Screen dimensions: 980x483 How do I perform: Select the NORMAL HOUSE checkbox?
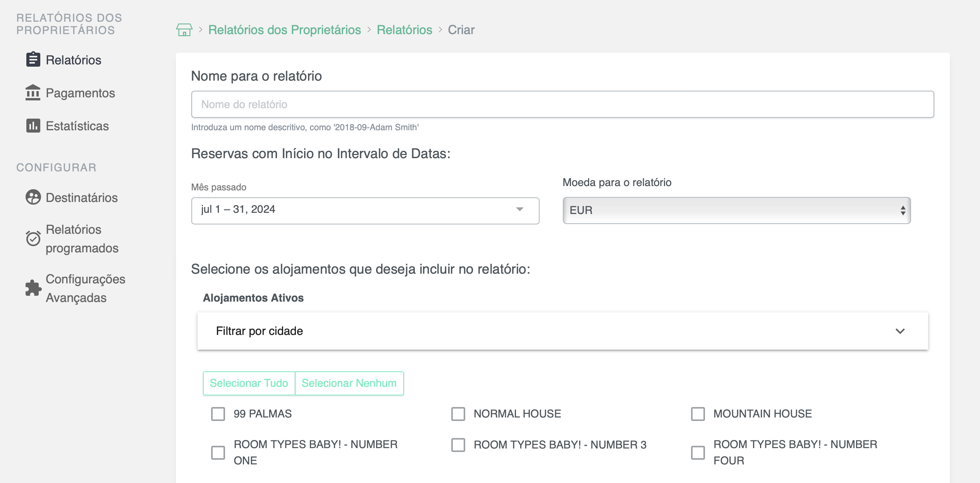tap(458, 414)
